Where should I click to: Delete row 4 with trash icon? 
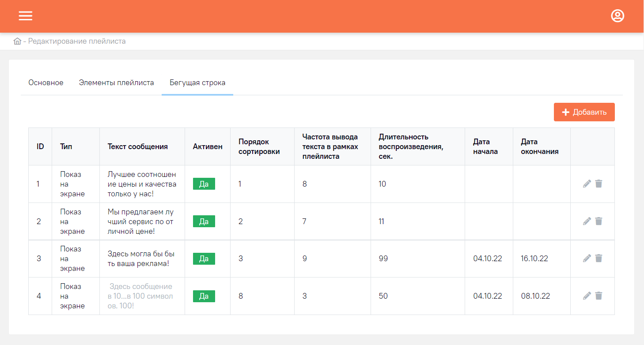tap(599, 296)
